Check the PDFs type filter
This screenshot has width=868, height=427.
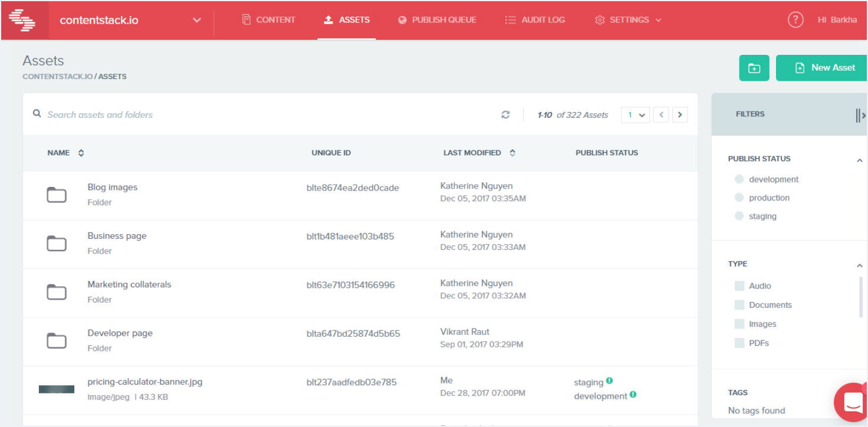[x=739, y=343]
